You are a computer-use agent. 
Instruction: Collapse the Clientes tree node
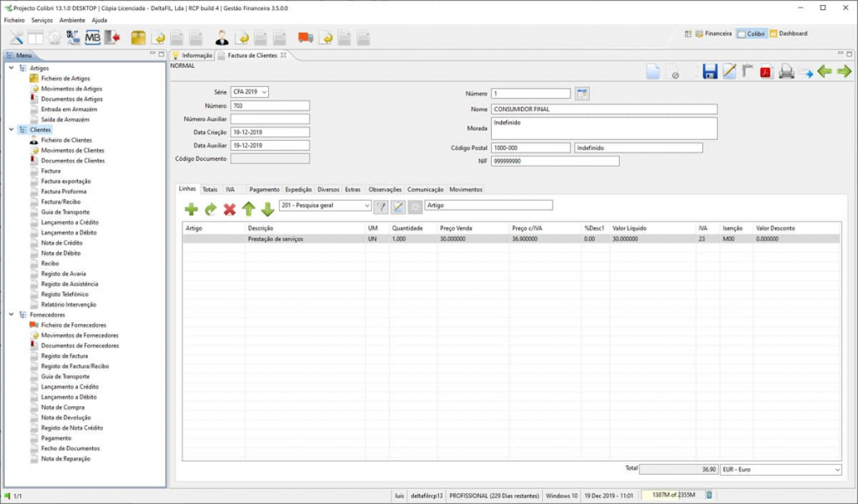pyautogui.click(x=11, y=130)
